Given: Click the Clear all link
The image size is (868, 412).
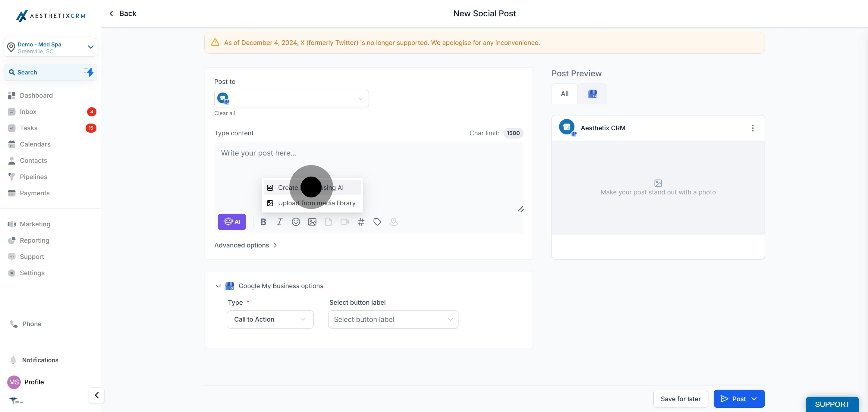Looking at the screenshot, I should (225, 113).
